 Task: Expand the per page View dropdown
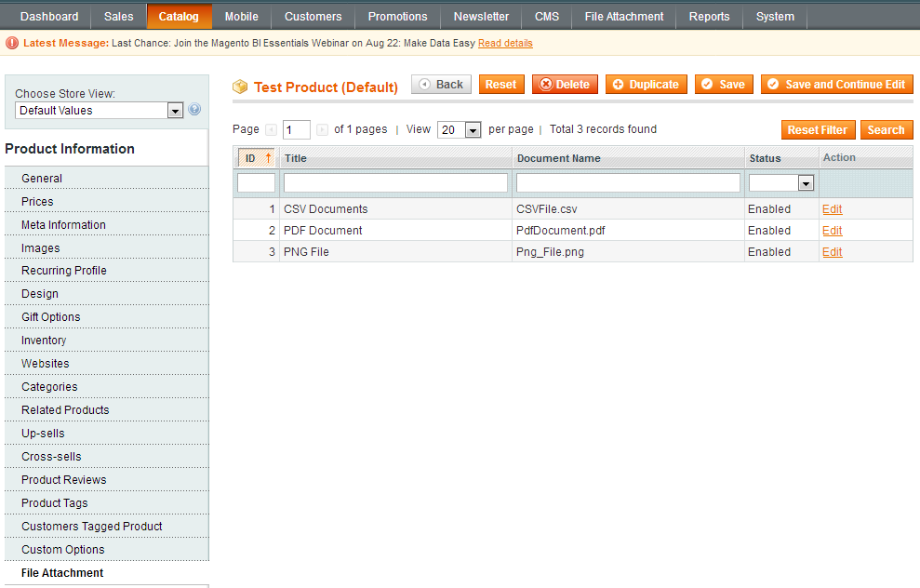tap(460, 130)
